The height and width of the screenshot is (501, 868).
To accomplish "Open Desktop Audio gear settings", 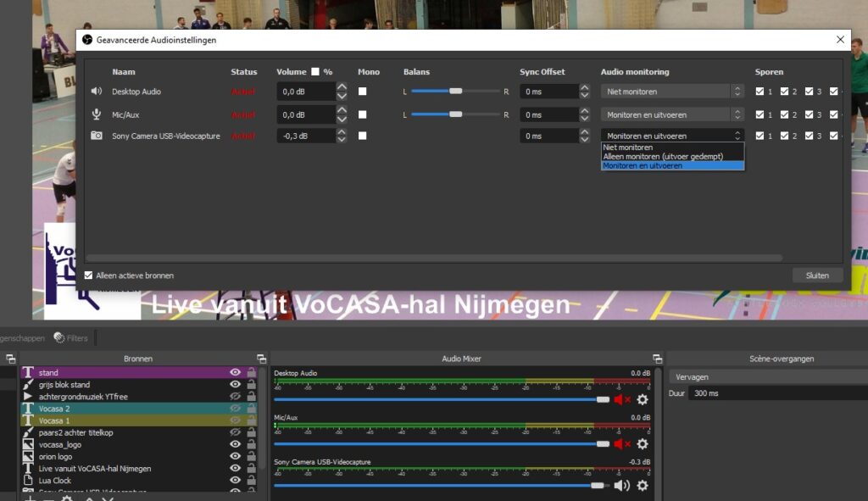I will [x=643, y=399].
